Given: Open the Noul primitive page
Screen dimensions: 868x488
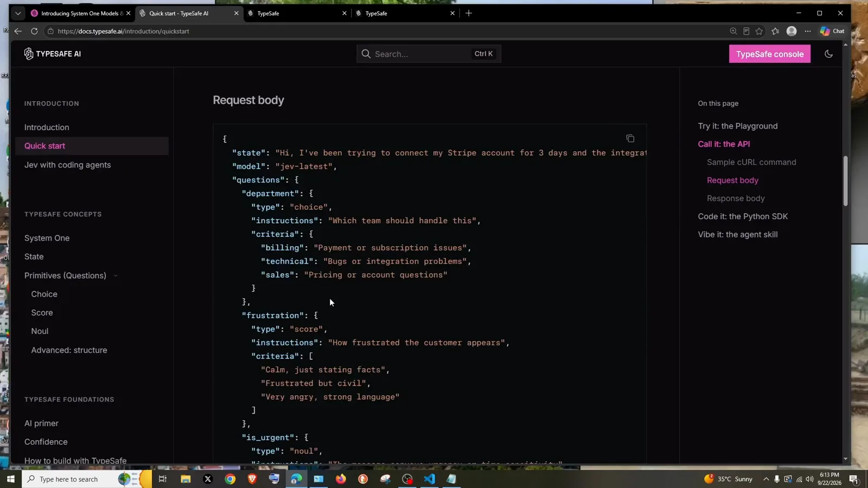Looking at the screenshot, I should [x=40, y=331].
